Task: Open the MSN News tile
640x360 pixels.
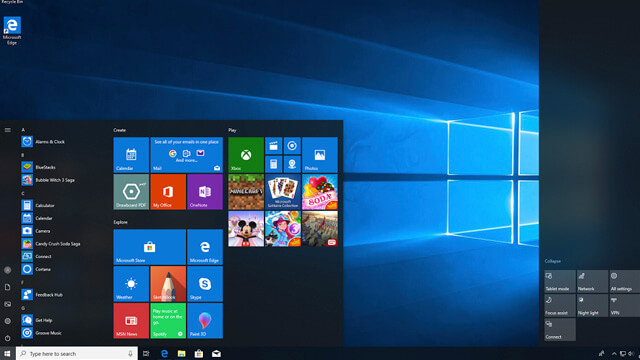Action: pyautogui.click(x=131, y=321)
